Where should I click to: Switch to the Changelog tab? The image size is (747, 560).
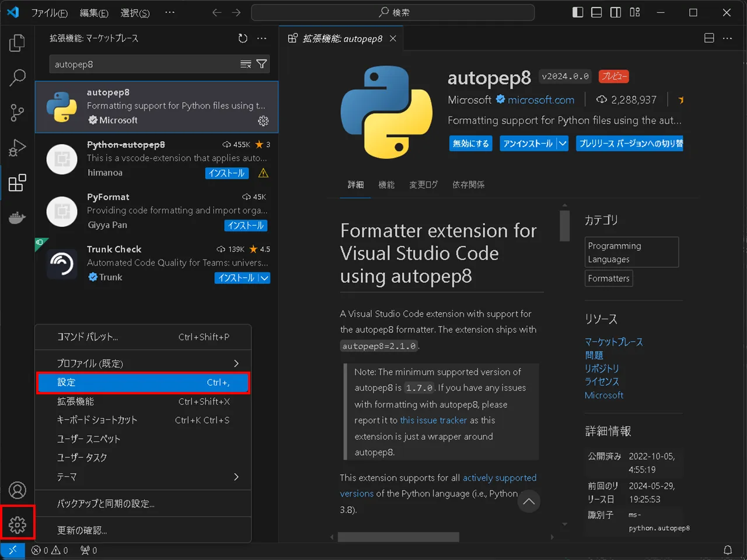(423, 185)
